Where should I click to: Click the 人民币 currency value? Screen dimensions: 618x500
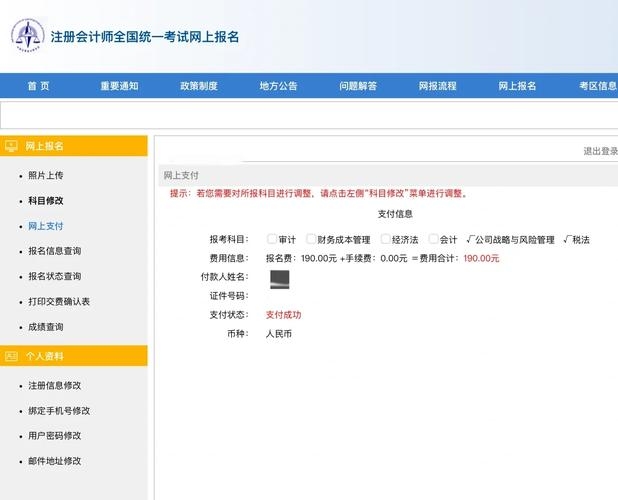[279, 334]
